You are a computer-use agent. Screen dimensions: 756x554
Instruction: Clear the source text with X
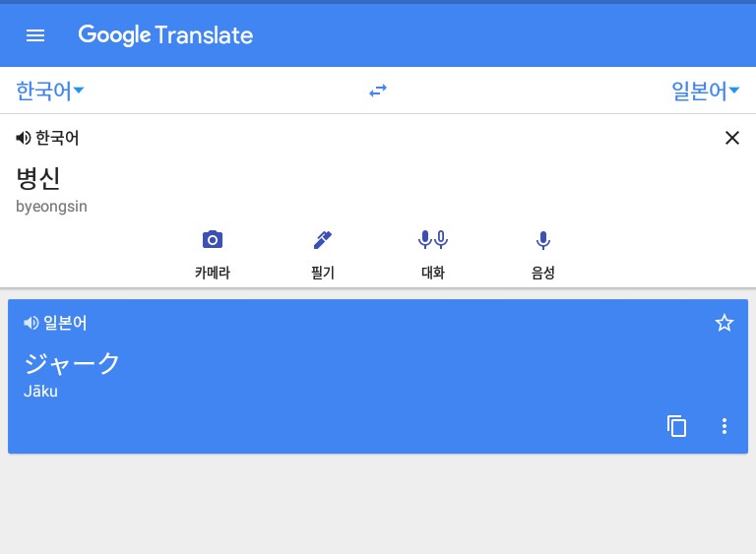[x=731, y=139]
